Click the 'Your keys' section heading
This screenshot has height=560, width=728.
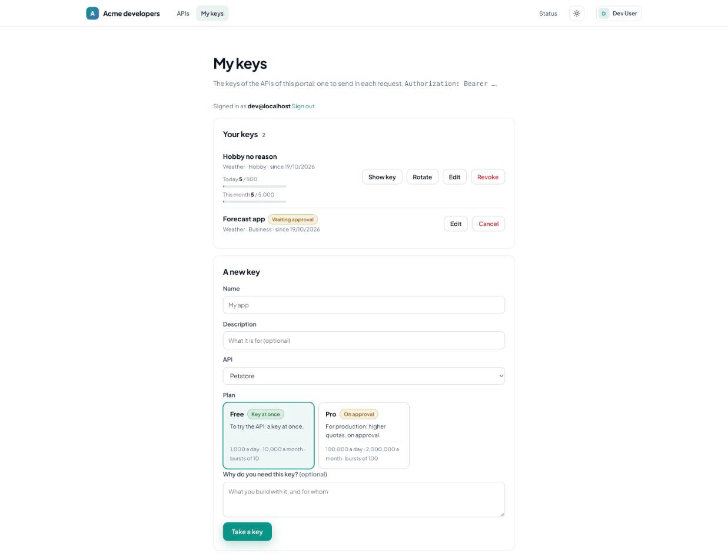point(240,134)
